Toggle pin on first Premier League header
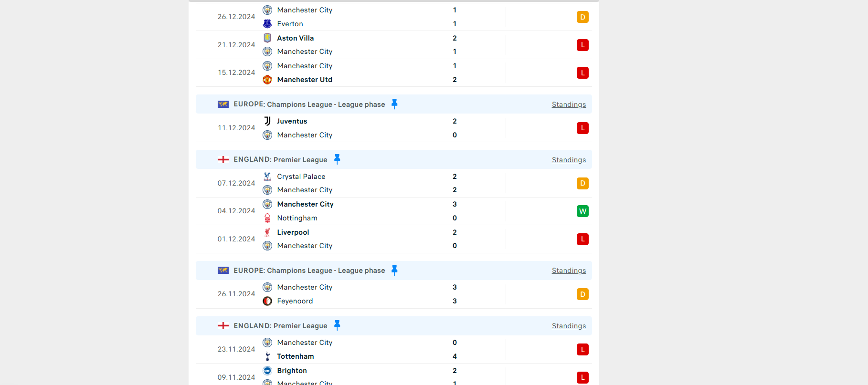The image size is (868, 385). [337, 159]
